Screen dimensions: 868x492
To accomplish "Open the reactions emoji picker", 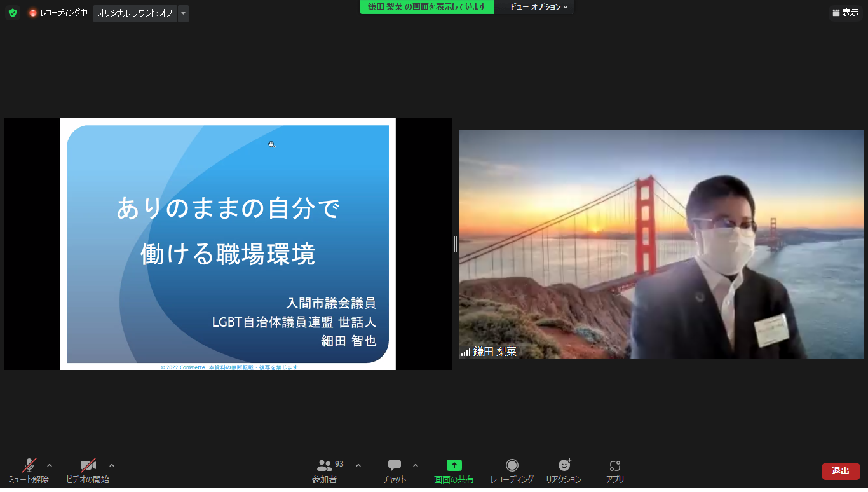I will 564,465.
